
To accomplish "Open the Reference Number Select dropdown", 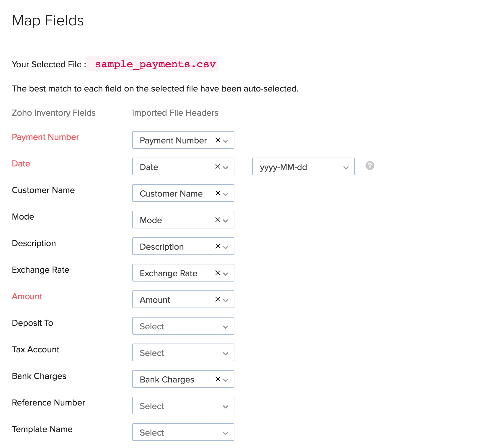I will (x=183, y=406).
